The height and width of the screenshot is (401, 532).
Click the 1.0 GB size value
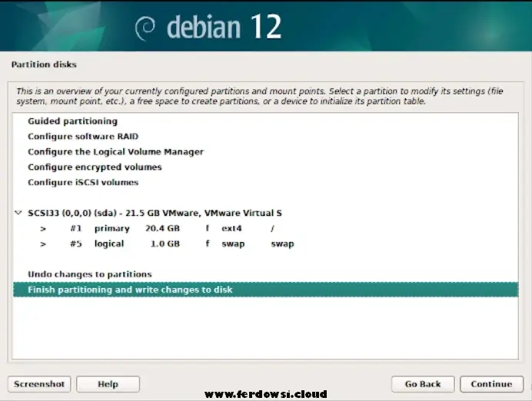point(165,244)
